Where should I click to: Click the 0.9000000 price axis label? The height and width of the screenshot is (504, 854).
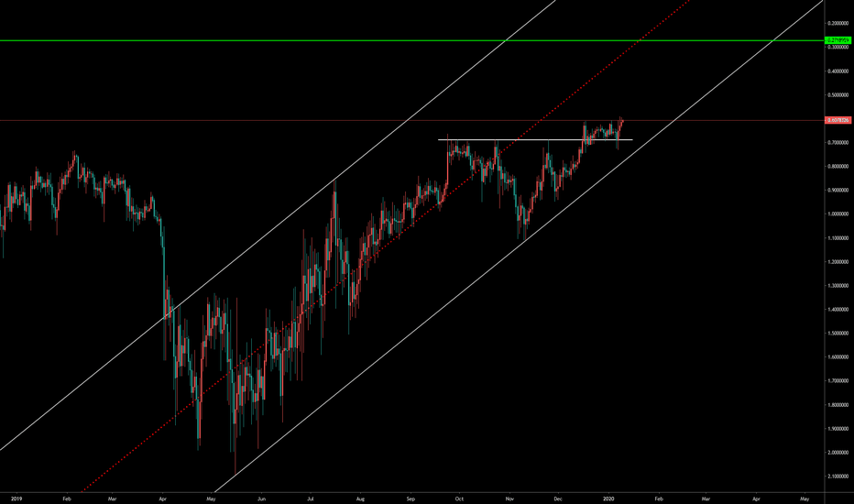point(838,191)
